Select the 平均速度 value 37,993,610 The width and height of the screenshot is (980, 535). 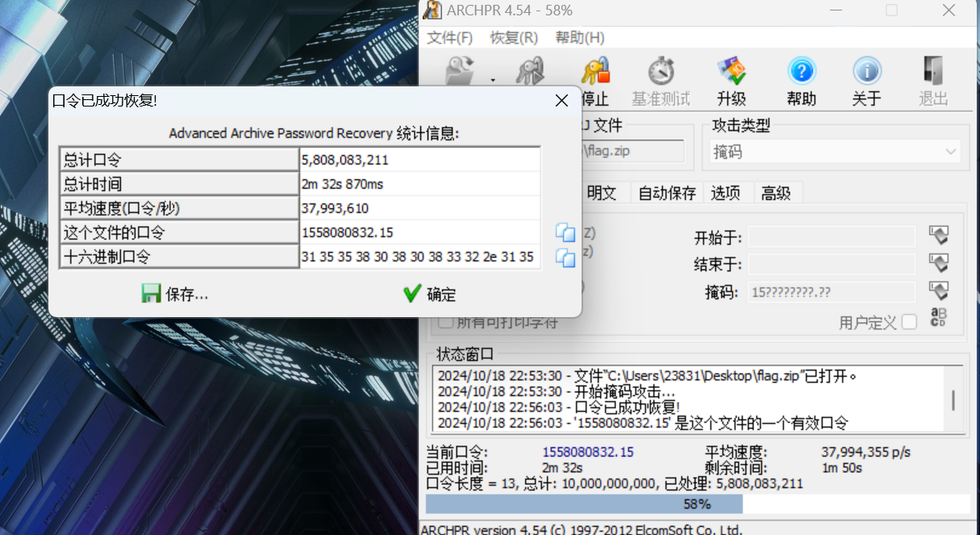tap(419, 208)
